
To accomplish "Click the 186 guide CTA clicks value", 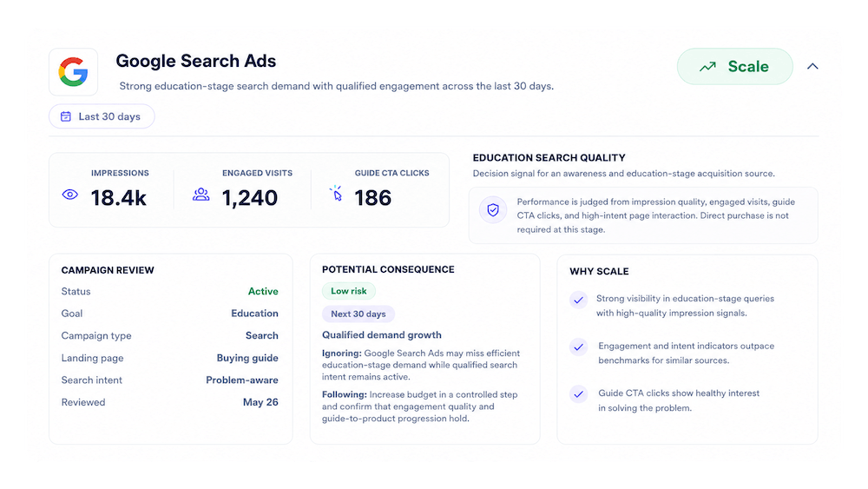I will [x=373, y=198].
